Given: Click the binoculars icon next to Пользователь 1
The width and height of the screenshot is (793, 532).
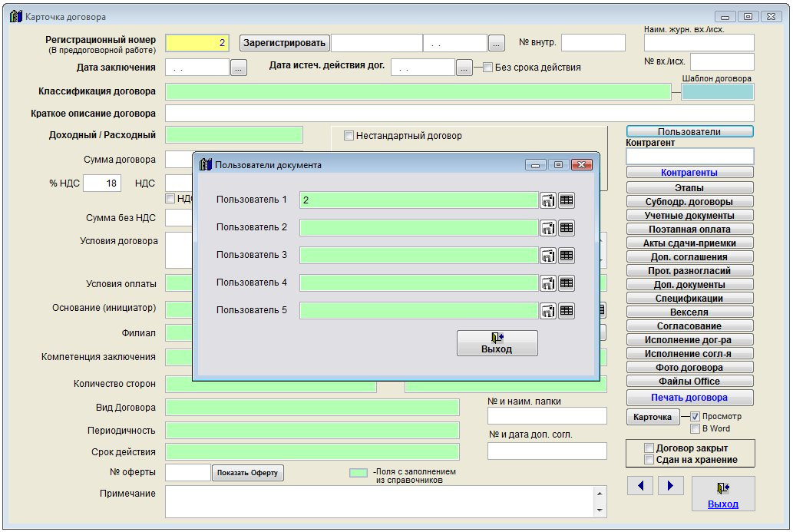Looking at the screenshot, I should (548, 200).
